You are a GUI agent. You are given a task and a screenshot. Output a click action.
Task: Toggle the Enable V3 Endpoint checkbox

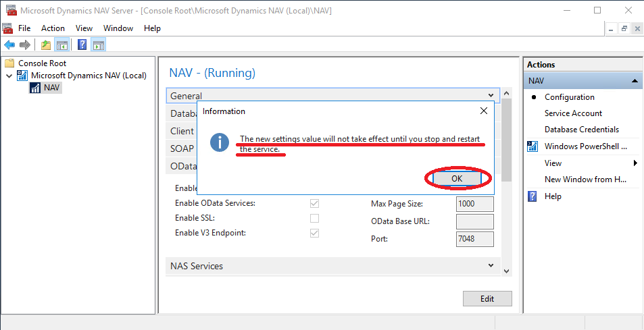[x=314, y=233]
